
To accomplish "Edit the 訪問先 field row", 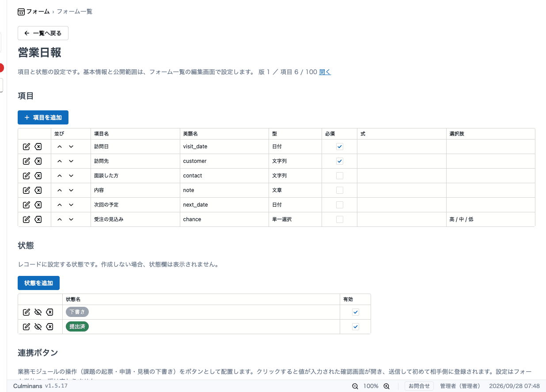I will (27, 161).
